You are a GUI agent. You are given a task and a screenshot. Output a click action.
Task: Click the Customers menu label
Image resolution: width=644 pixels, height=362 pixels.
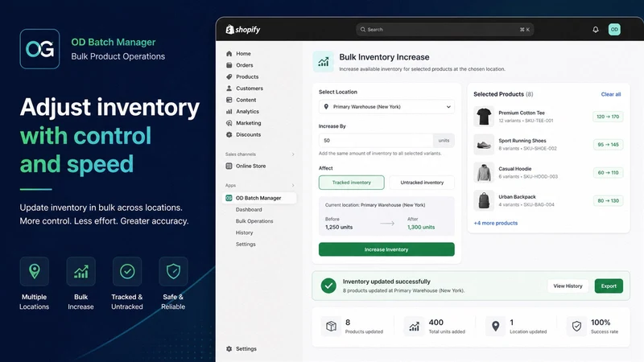click(250, 88)
